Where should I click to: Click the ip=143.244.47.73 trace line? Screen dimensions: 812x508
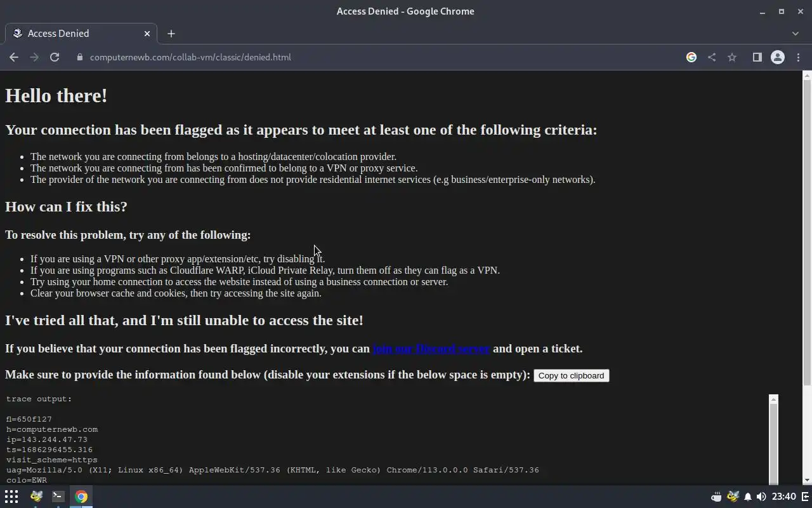click(47, 439)
